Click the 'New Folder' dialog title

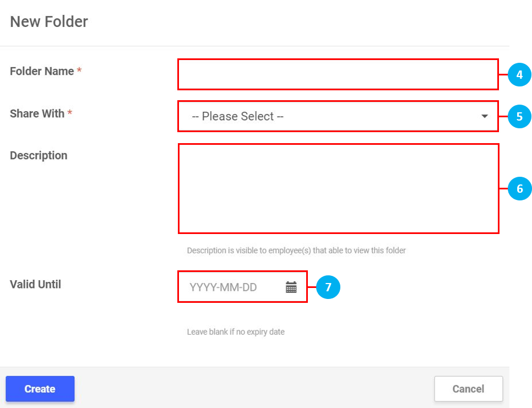(49, 21)
